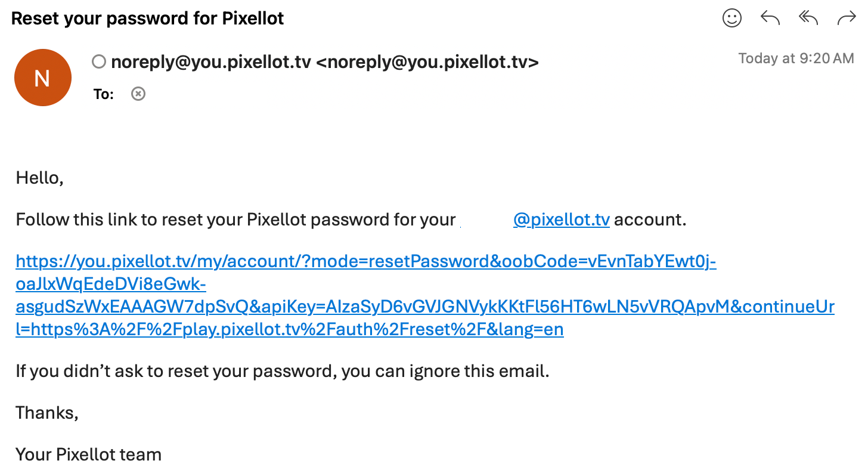Viewport: 868px width, 476px height.
Task: Choose the Reply All double-arrow icon
Action: click(x=808, y=18)
